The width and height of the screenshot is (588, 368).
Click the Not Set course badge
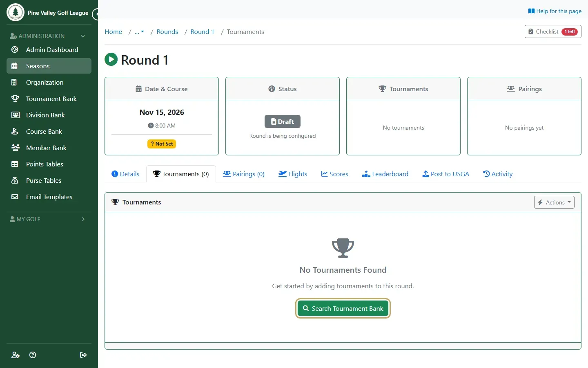(x=162, y=144)
